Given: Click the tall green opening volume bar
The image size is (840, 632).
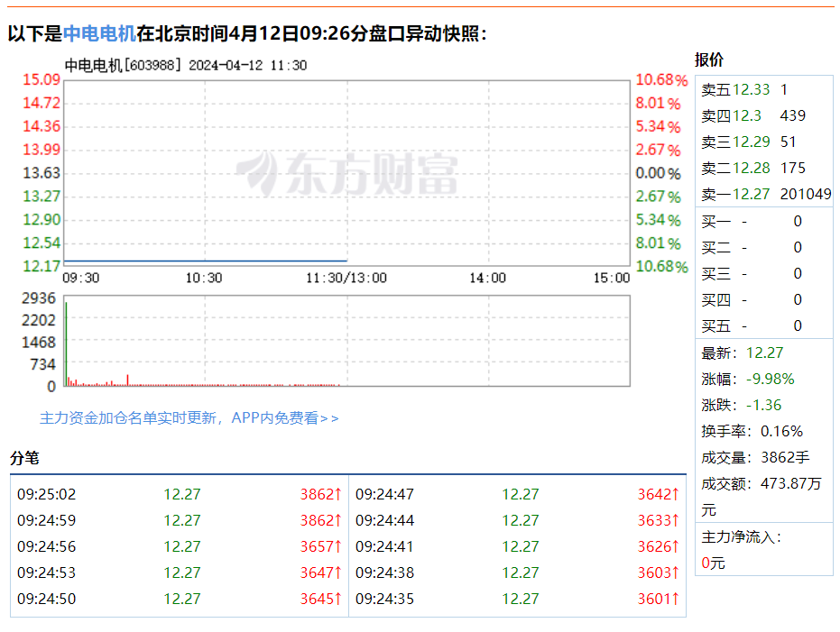Looking at the screenshot, I should pos(66,344).
